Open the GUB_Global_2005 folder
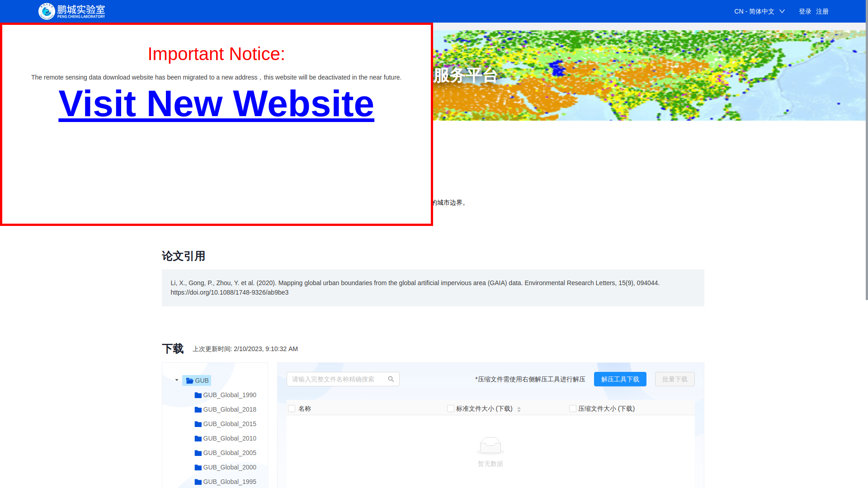 click(226, 453)
